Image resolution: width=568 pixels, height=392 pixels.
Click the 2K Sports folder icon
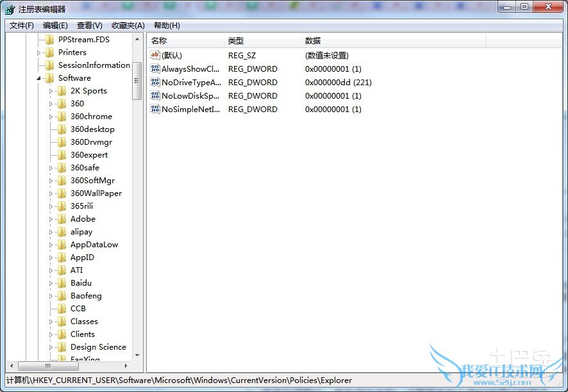click(x=62, y=91)
